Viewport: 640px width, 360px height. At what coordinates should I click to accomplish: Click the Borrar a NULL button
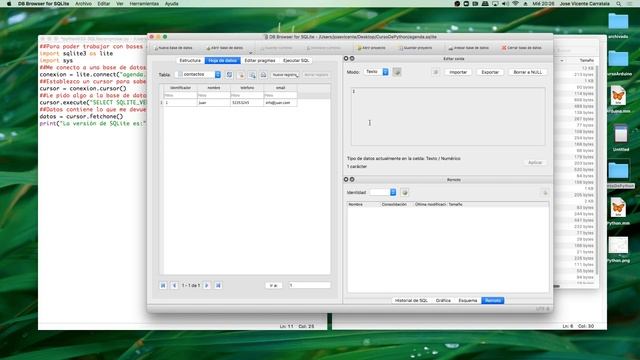coord(528,72)
